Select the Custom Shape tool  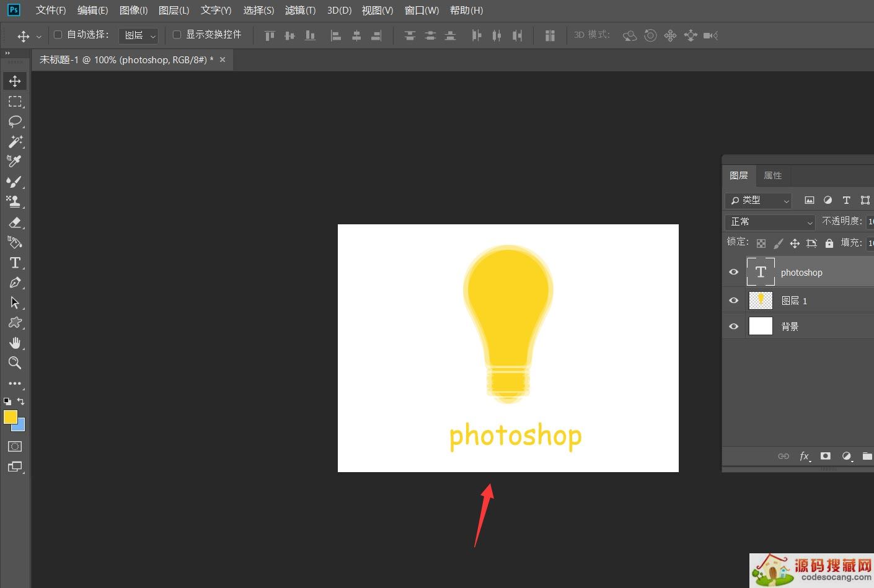(15, 323)
